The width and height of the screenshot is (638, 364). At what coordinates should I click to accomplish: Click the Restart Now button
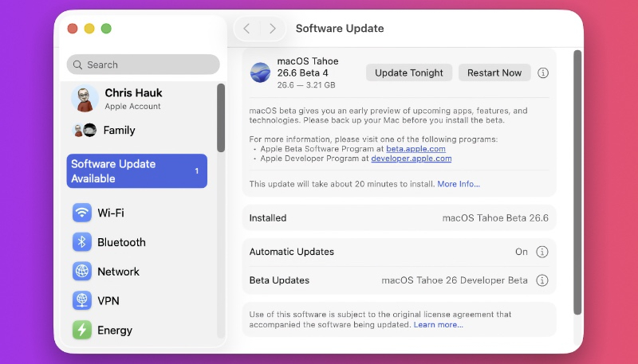pos(494,72)
